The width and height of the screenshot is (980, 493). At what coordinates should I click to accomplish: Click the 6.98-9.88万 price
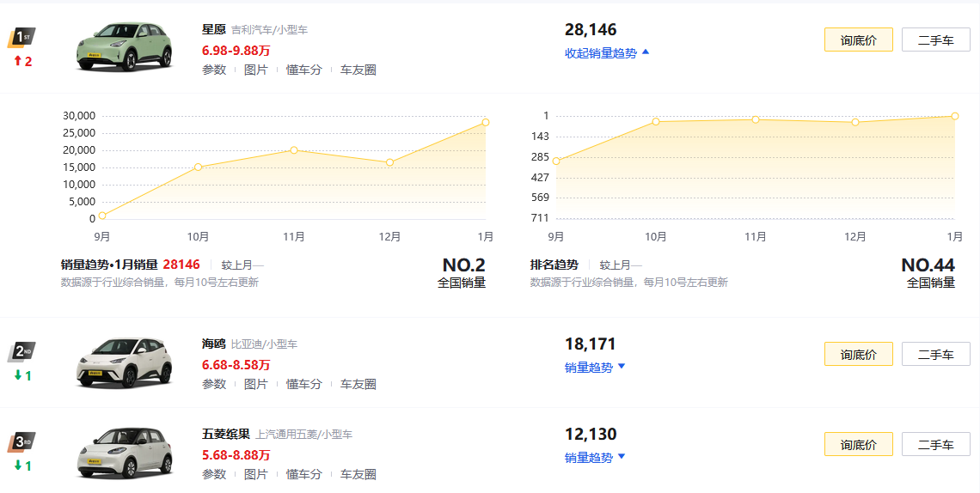(236, 50)
